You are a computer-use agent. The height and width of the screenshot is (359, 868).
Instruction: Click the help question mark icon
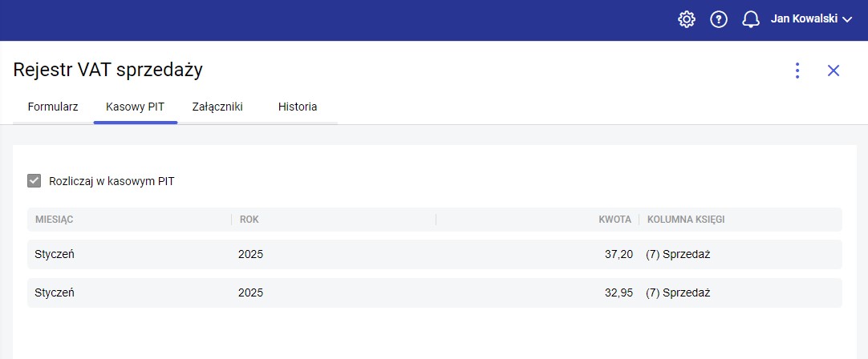719,19
